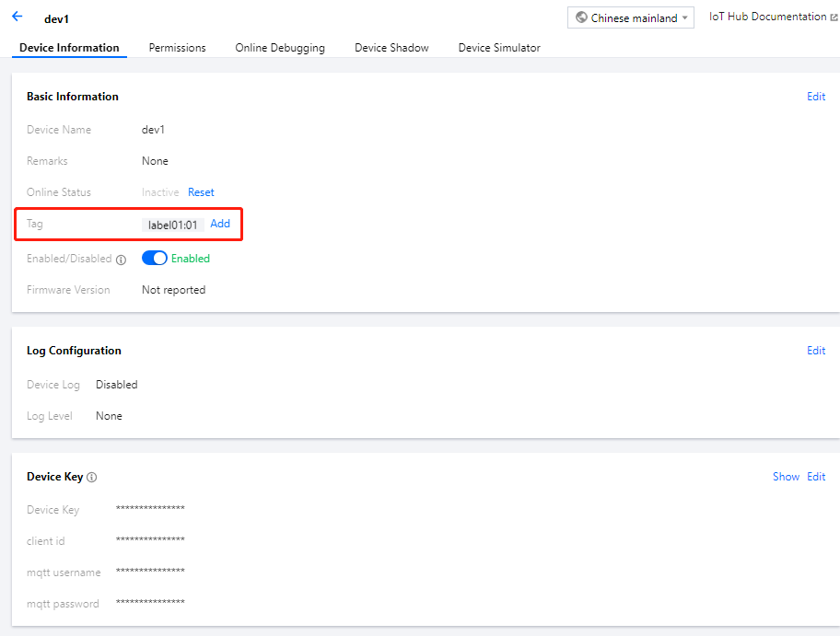Click the external link icon after IoT Hub Documentation
This screenshot has width=840, height=636.
click(x=834, y=17)
